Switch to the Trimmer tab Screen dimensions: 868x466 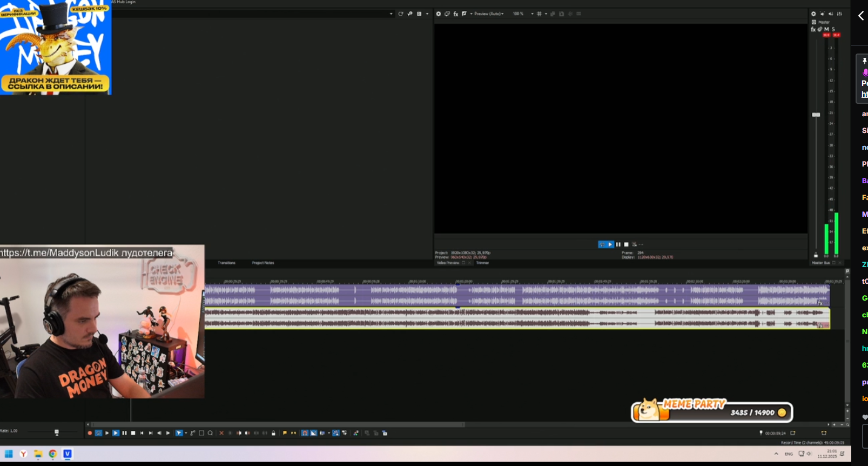pos(482,263)
